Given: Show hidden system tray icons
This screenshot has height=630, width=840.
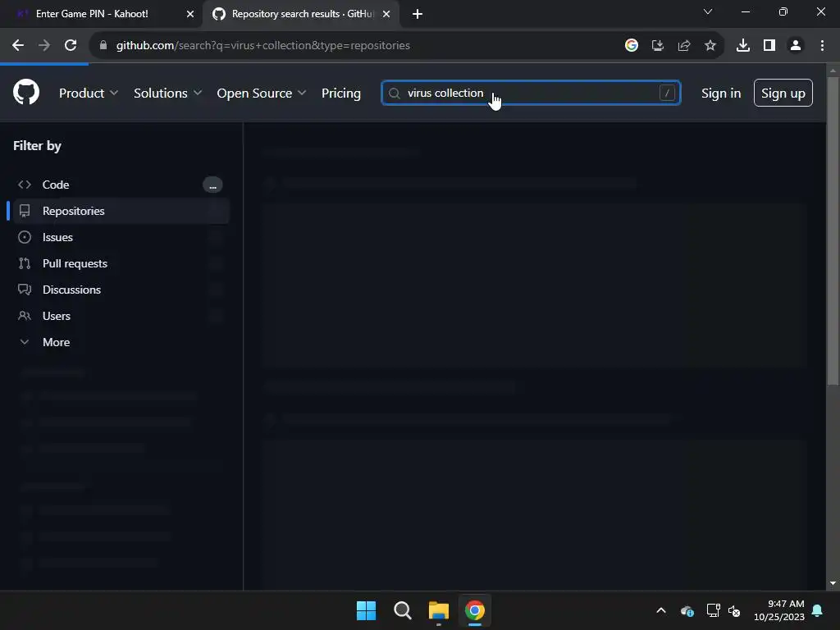Looking at the screenshot, I should click(x=661, y=610).
